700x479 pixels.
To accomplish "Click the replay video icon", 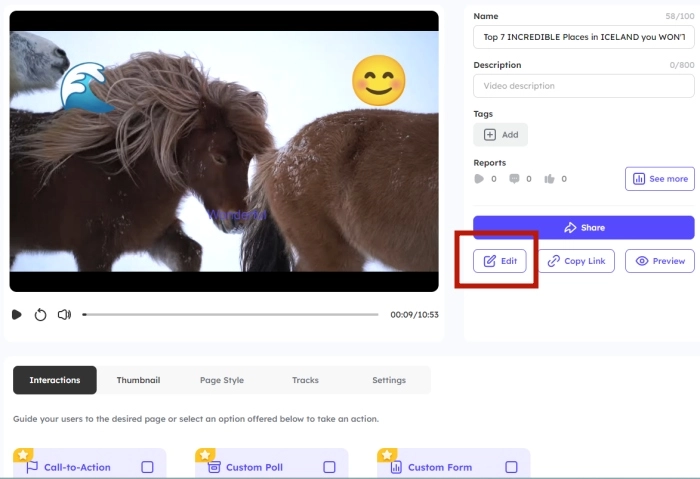I will 40,314.
